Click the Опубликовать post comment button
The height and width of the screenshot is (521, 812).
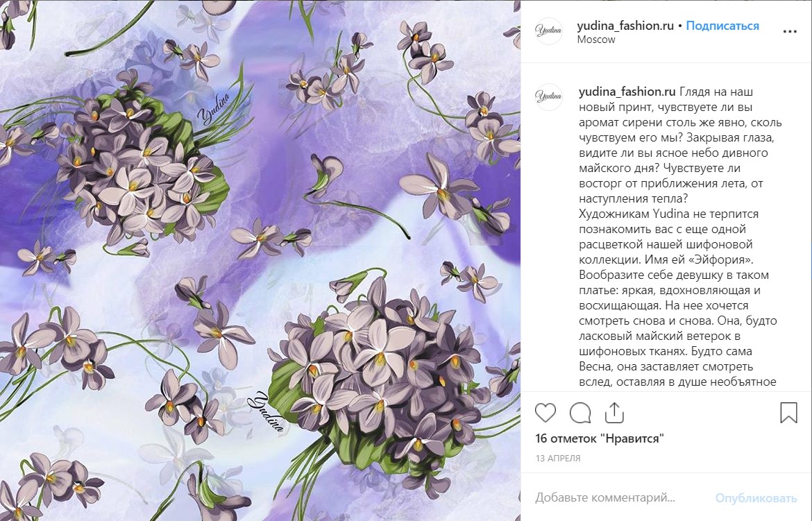[x=756, y=498]
